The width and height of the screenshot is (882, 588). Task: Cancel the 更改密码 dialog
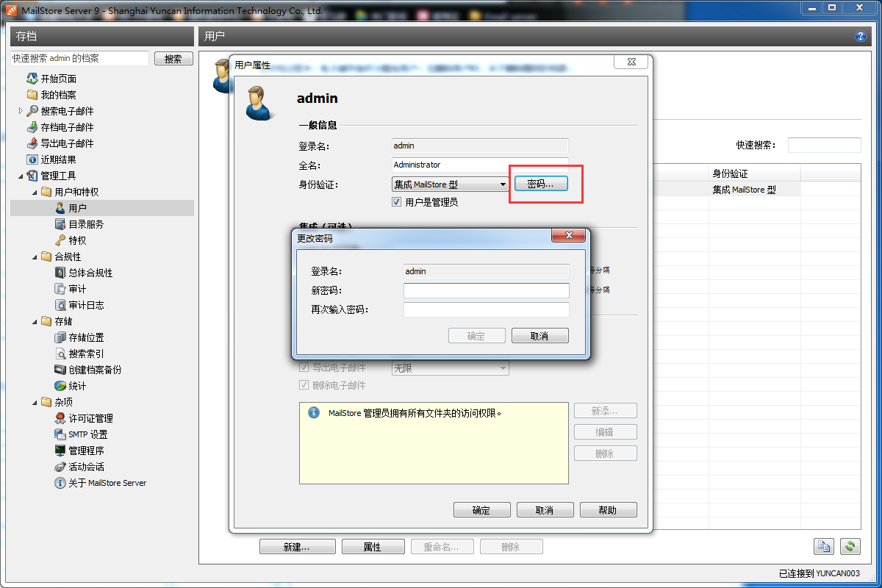point(539,335)
